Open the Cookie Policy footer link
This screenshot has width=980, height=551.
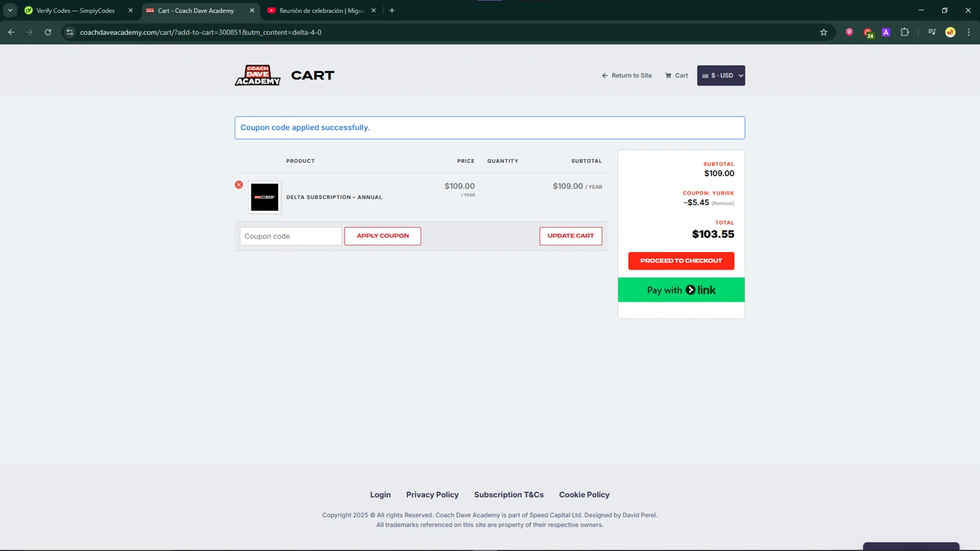pyautogui.click(x=584, y=495)
